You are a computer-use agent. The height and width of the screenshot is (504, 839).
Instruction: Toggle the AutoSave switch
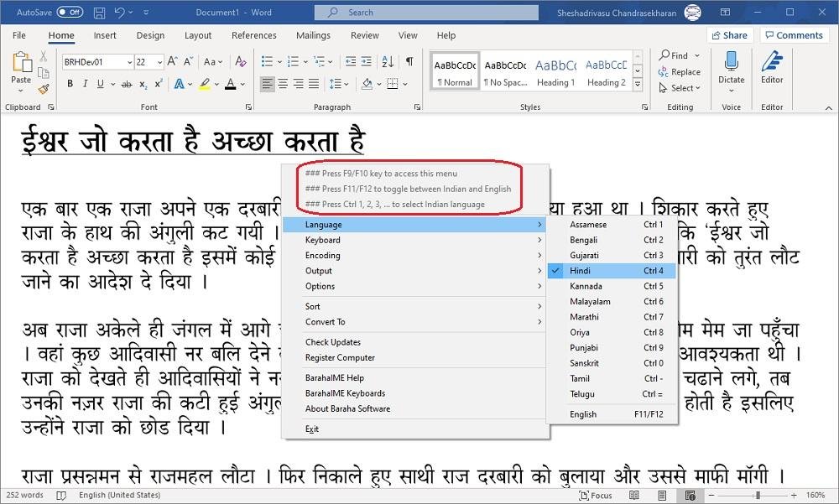[x=70, y=13]
